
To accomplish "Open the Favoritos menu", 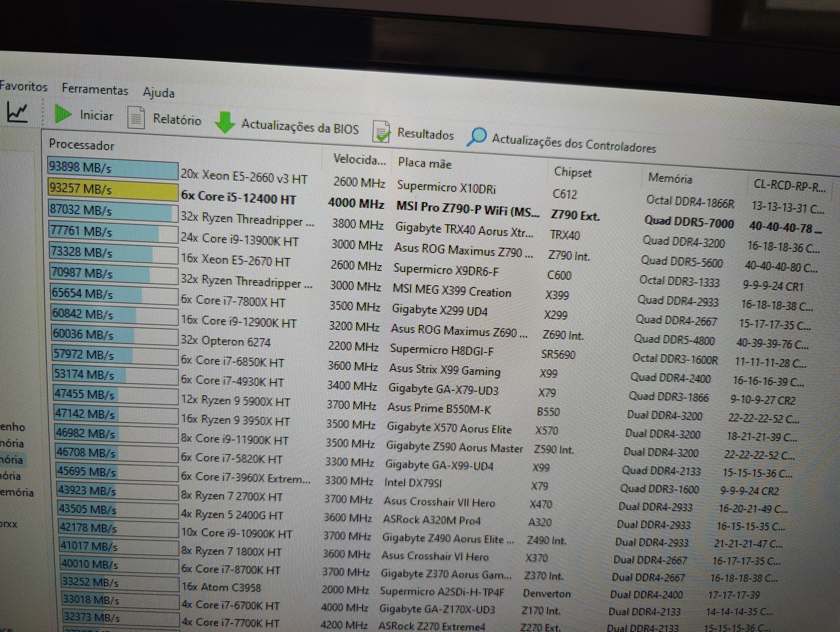I will [23, 87].
